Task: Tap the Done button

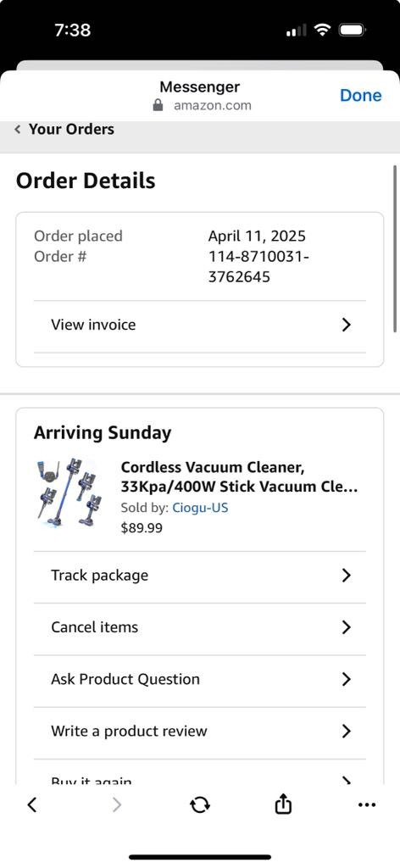Action: [361, 95]
